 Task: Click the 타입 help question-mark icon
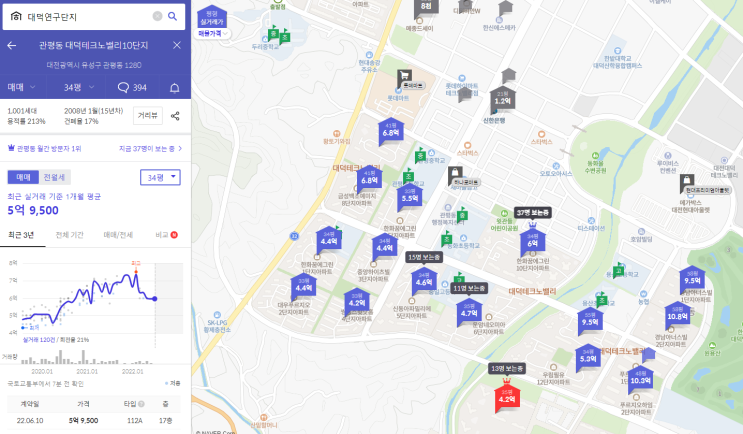pyautogui.click(x=141, y=404)
